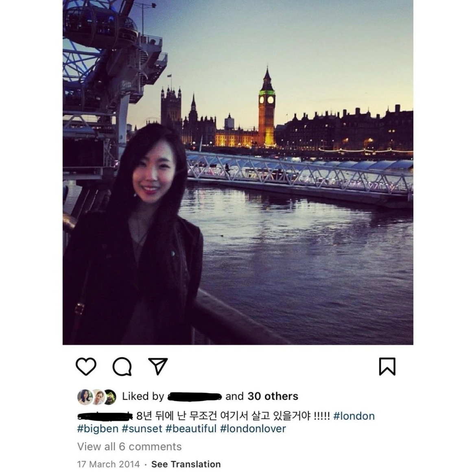The image size is (476, 474).
Task: Like the post with the heart icon
Action: [86, 366]
